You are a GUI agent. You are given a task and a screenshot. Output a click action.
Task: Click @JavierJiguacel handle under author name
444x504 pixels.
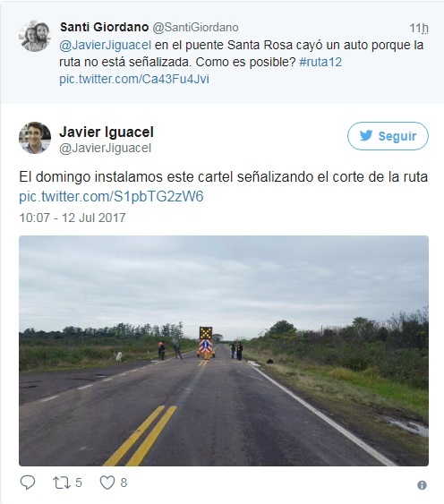click(105, 148)
